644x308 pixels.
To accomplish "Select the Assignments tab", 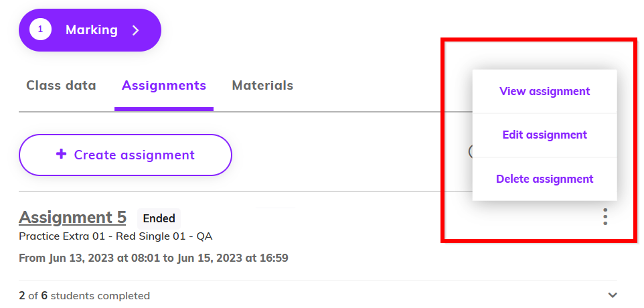I will 164,86.
